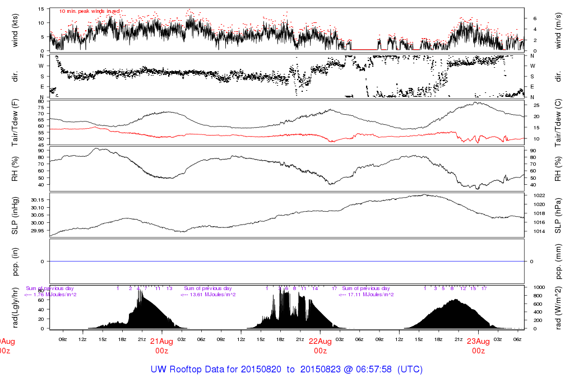Click the "30.15" tick on the SLP axis
Viewport: 574px width, 392px height.
(38, 200)
